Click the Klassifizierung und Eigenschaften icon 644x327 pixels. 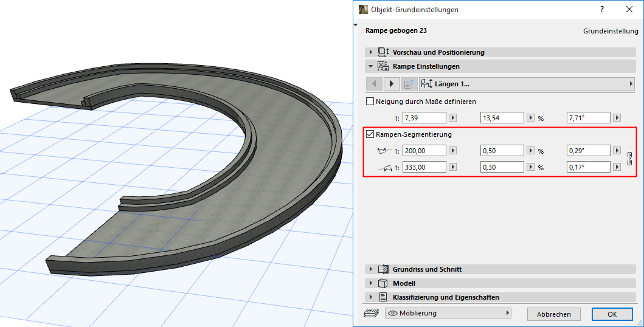coord(383,297)
